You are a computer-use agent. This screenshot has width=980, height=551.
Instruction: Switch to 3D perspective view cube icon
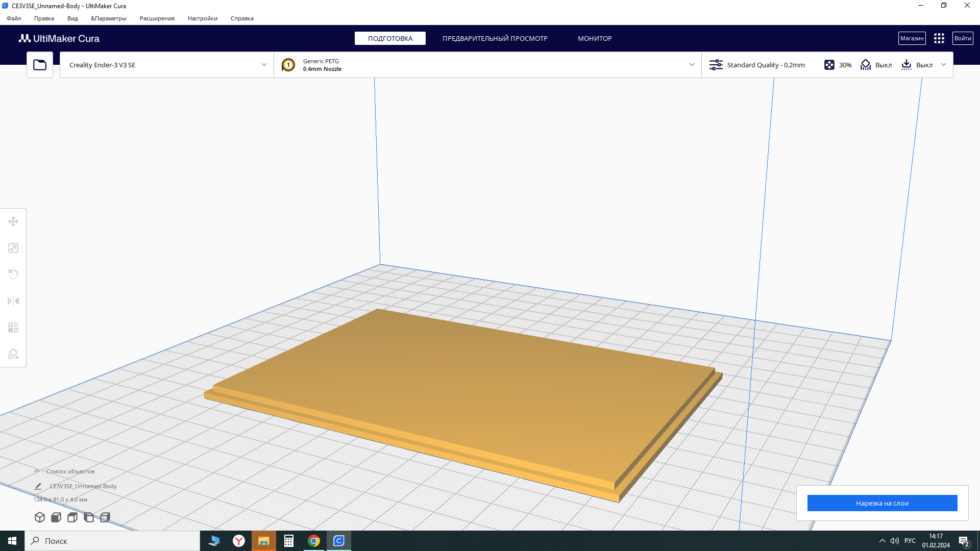point(40,517)
